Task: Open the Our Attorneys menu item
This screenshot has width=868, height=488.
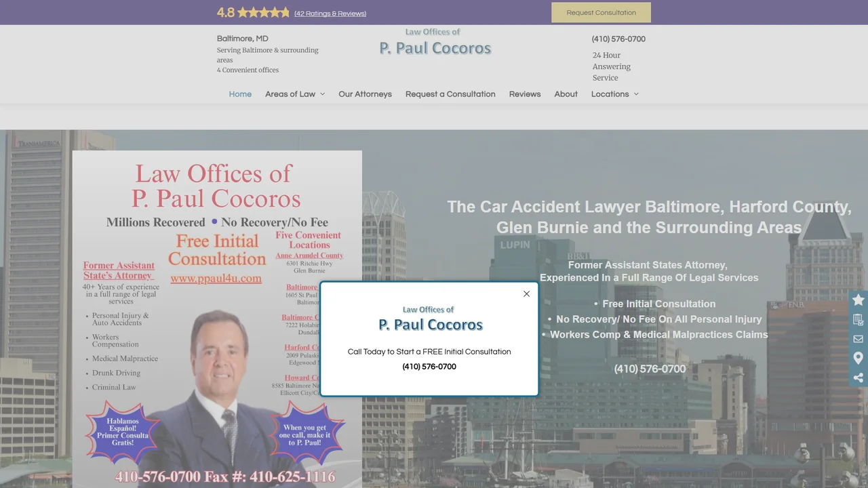Action: [365, 94]
